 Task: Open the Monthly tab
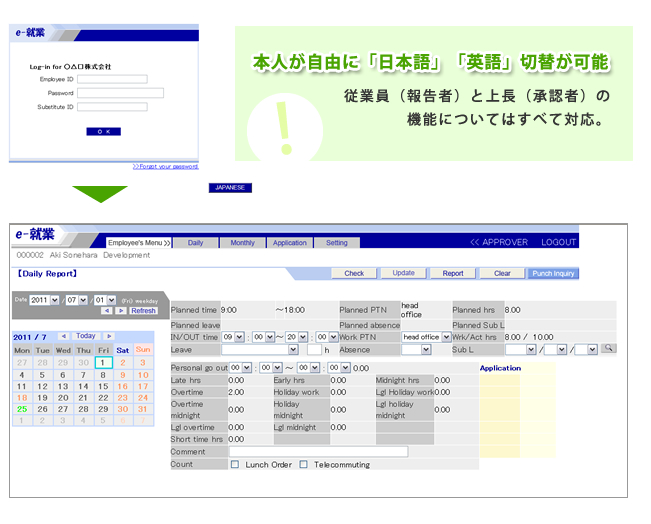[242, 243]
